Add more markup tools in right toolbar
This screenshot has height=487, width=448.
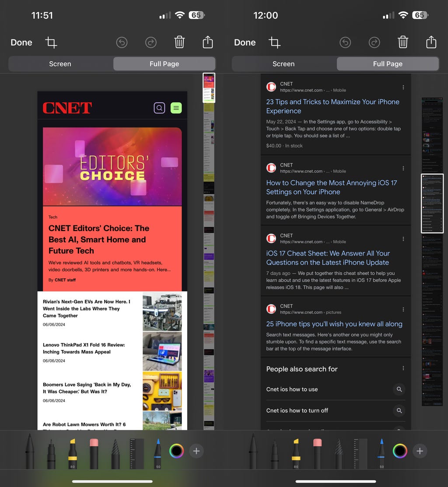tap(420, 451)
